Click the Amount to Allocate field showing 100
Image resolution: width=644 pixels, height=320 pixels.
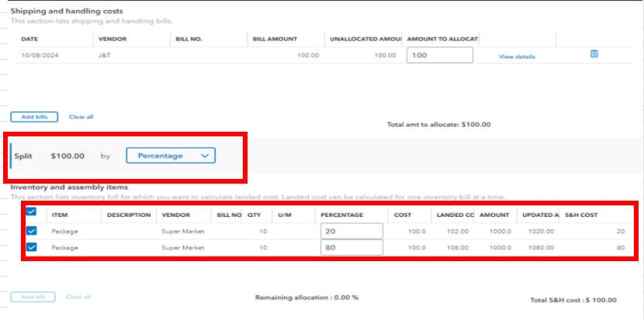tap(439, 55)
